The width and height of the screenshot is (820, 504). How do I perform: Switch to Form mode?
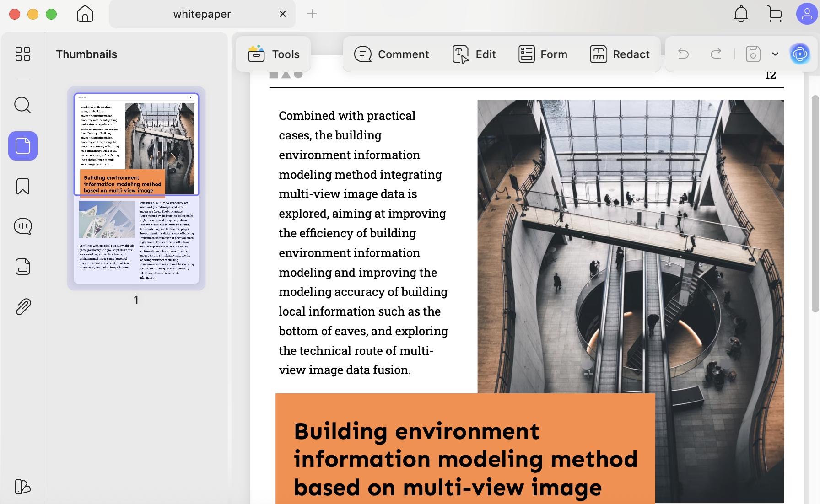click(543, 54)
